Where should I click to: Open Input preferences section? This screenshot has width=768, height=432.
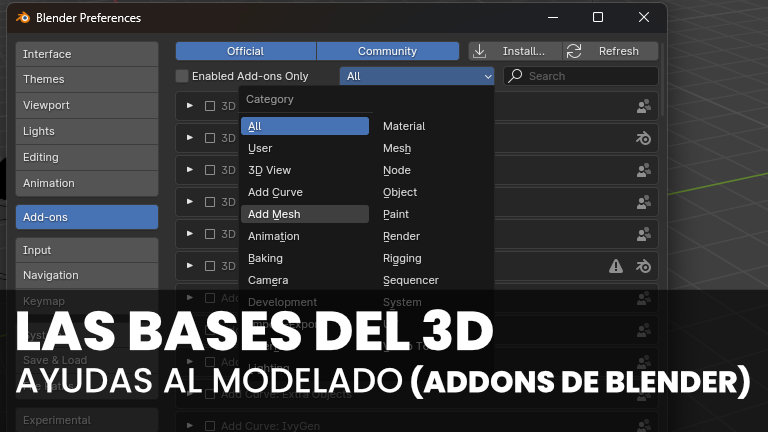click(87, 250)
